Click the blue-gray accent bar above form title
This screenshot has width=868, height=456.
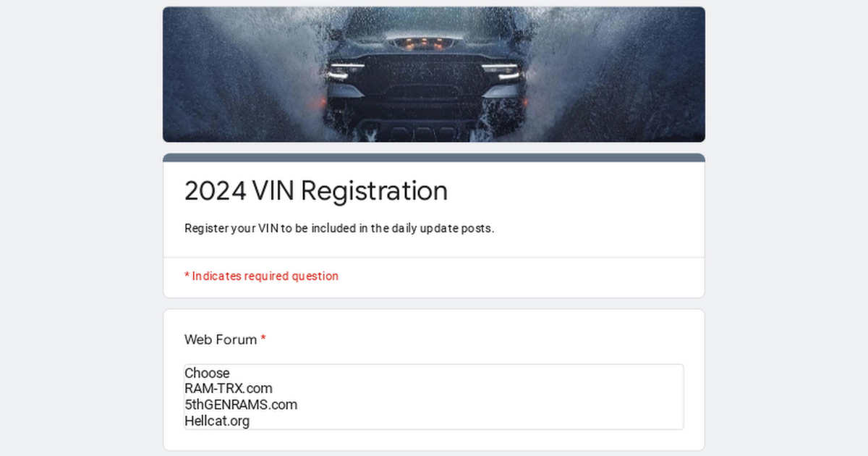(x=434, y=157)
